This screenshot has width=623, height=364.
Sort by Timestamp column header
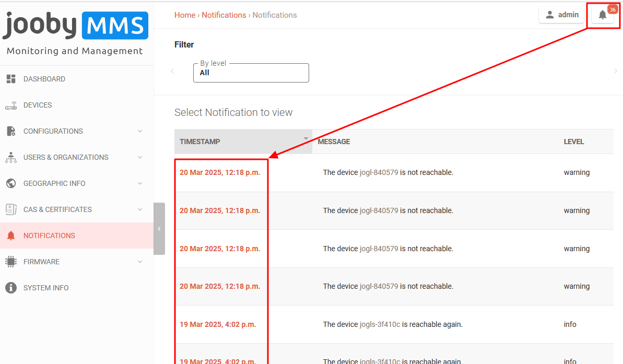click(200, 142)
